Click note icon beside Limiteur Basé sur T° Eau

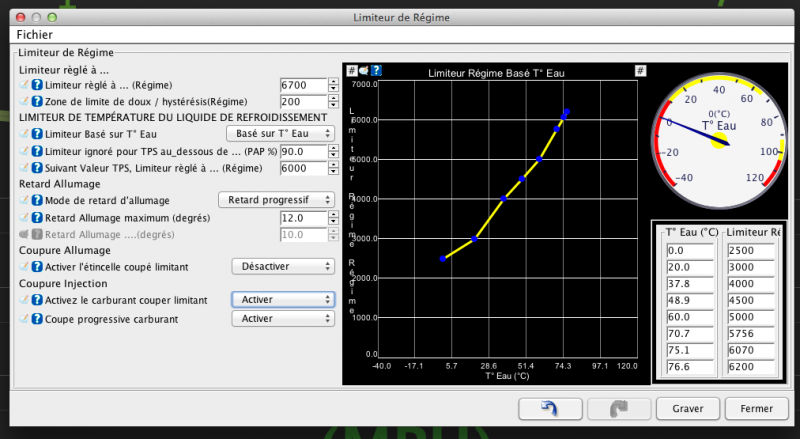click(24, 134)
